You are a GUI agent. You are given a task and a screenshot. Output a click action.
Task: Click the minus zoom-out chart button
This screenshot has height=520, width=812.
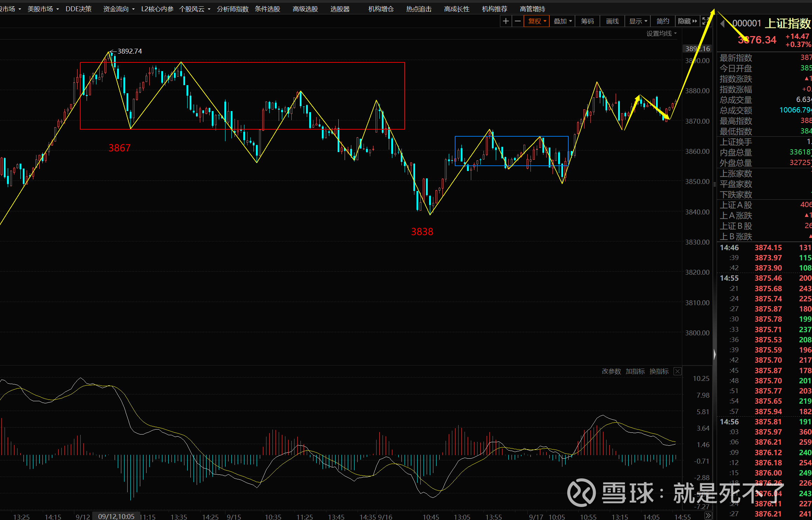517,21
